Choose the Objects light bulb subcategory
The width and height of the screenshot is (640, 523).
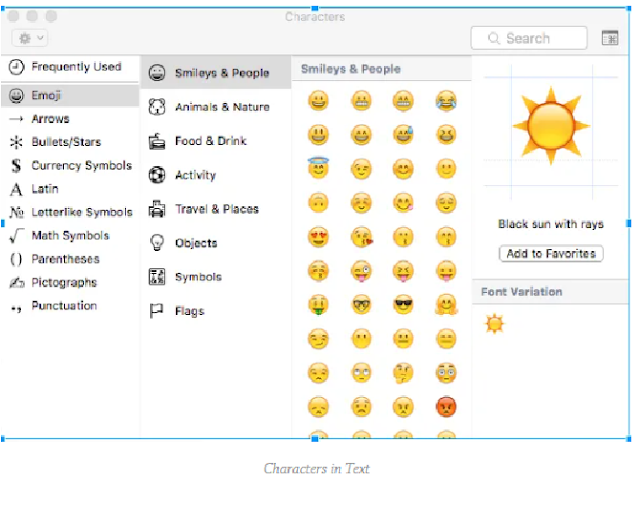tap(216, 243)
